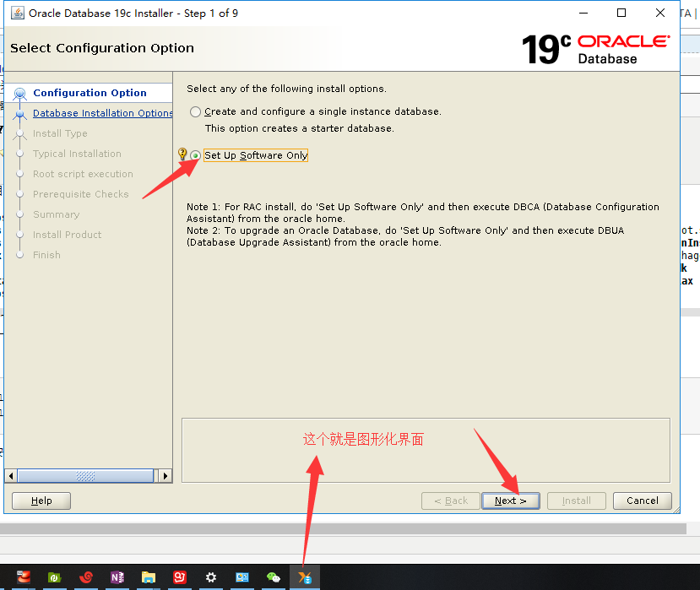Click the Typical Installation step
The image size is (700, 590).
[x=77, y=154]
